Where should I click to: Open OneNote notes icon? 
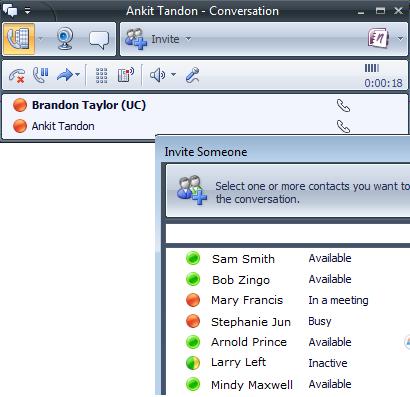coord(378,38)
